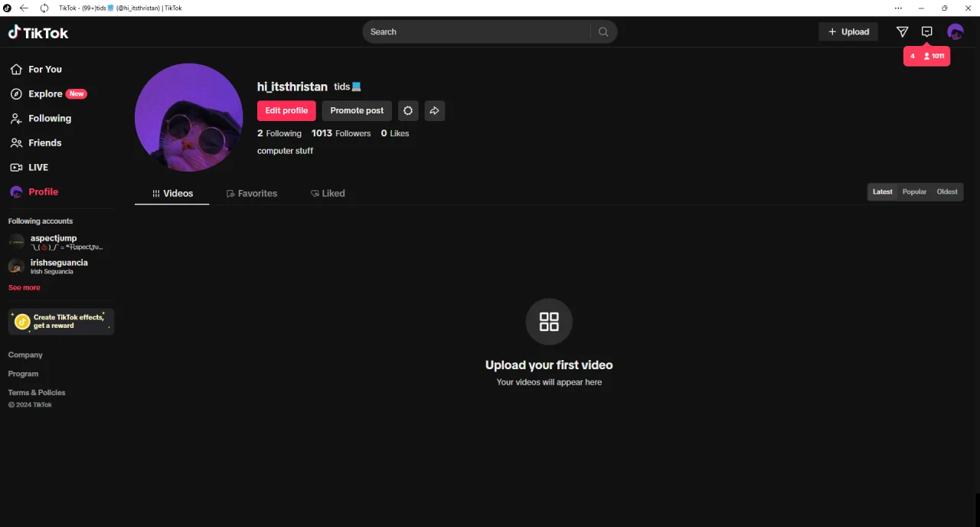Click the Following person icon
The image size is (980, 527).
(x=16, y=118)
